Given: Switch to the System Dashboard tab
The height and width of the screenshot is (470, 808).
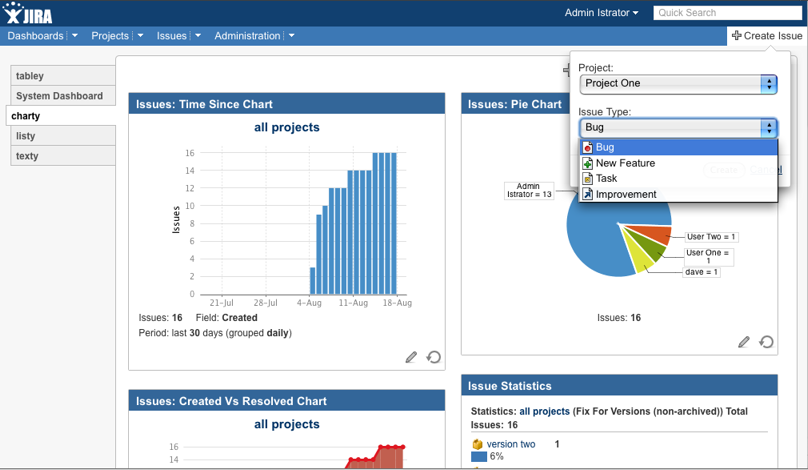Looking at the screenshot, I should pos(62,96).
